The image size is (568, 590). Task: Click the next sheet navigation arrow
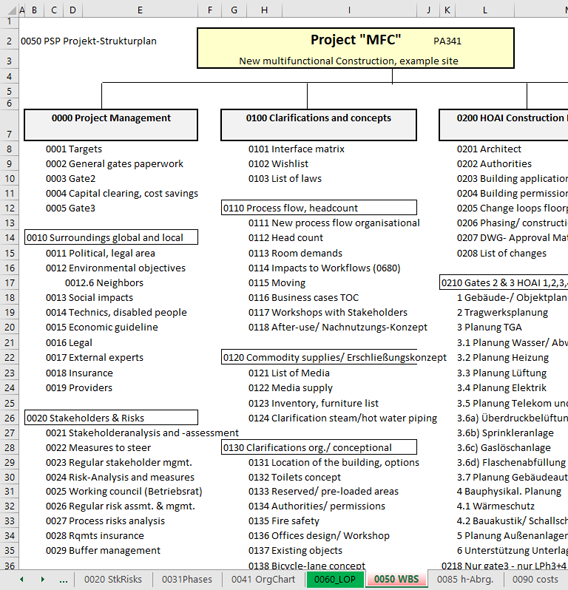click(43, 579)
